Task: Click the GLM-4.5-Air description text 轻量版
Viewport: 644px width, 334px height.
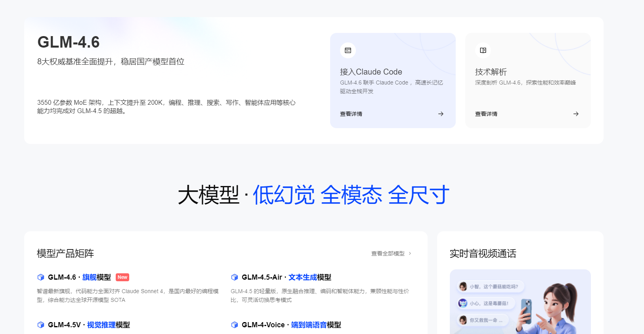Action: (320, 296)
